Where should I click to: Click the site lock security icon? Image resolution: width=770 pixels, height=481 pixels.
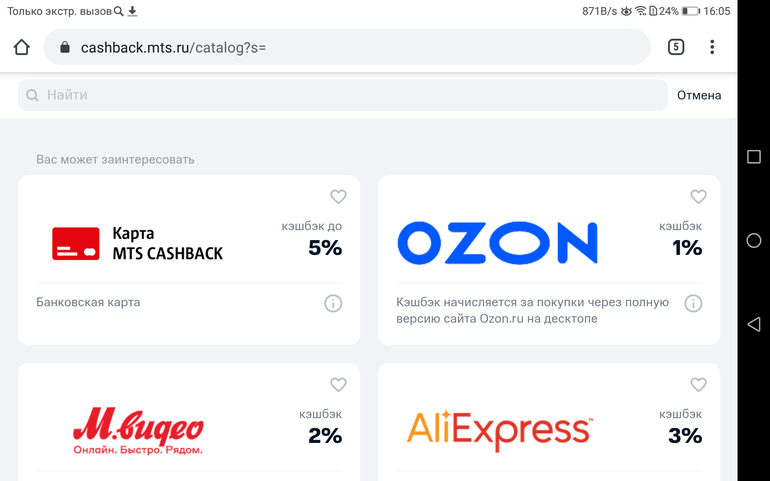coord(65,47)
